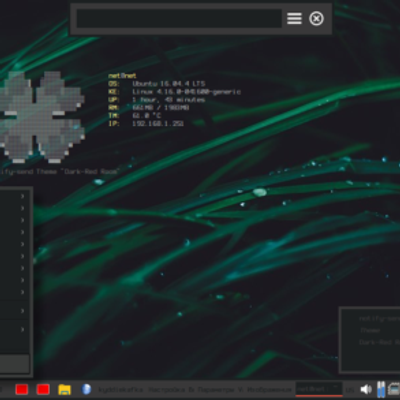This screenshot has height=400, width=400.
Task: Click the 'us' keyboard layout indicator
Action: 349,390
